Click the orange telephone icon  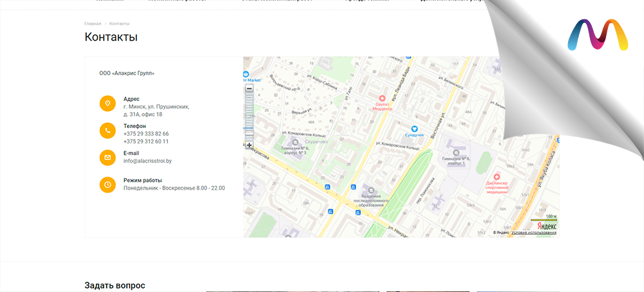[108, 130]
